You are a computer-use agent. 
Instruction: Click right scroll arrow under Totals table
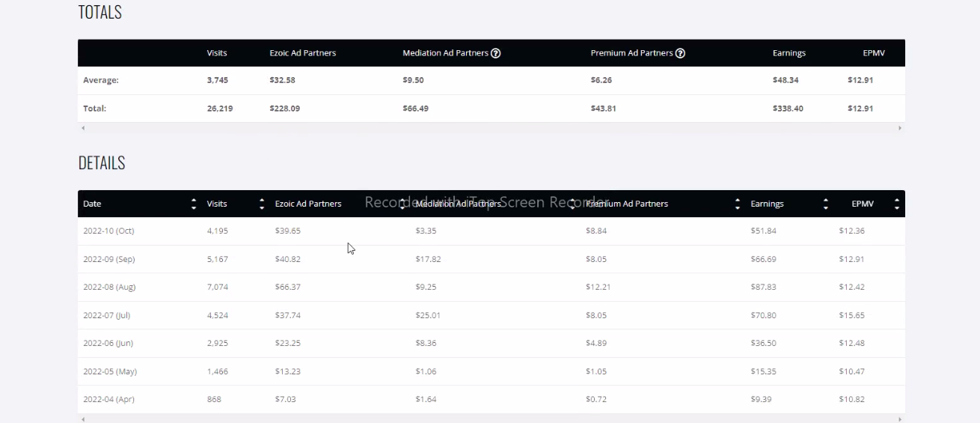[x=900, y=128]
